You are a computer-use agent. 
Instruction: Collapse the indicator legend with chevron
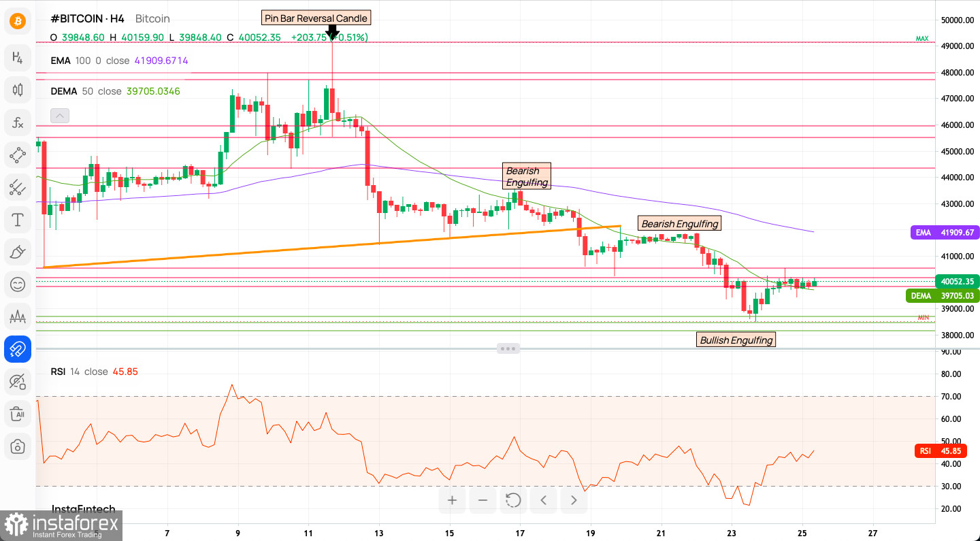coord(60,116)
